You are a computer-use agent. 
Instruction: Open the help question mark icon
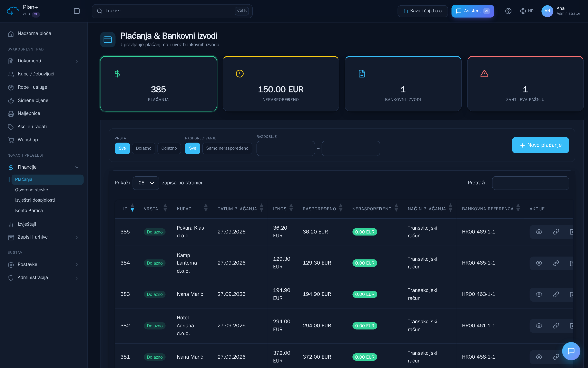coord(508,11)
